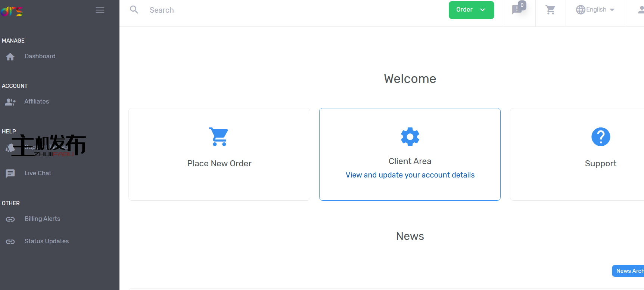Open the Status Updates link

click(x=47, y=241)
